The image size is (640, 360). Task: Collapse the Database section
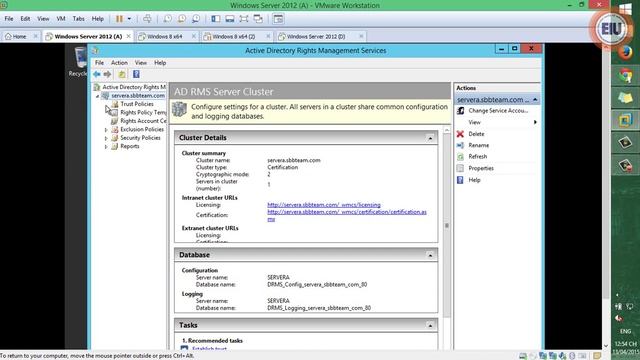pyautogui.click(x=430, y=255)
